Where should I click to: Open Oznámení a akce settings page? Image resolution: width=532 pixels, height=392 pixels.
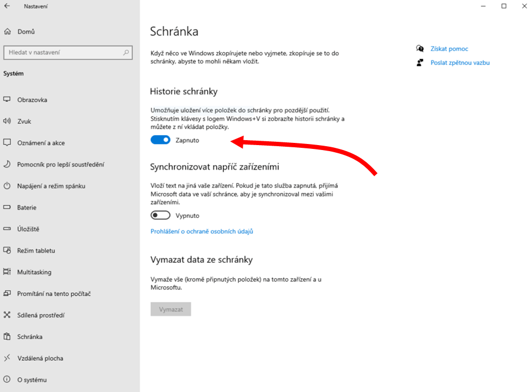(x=41, y=143)
